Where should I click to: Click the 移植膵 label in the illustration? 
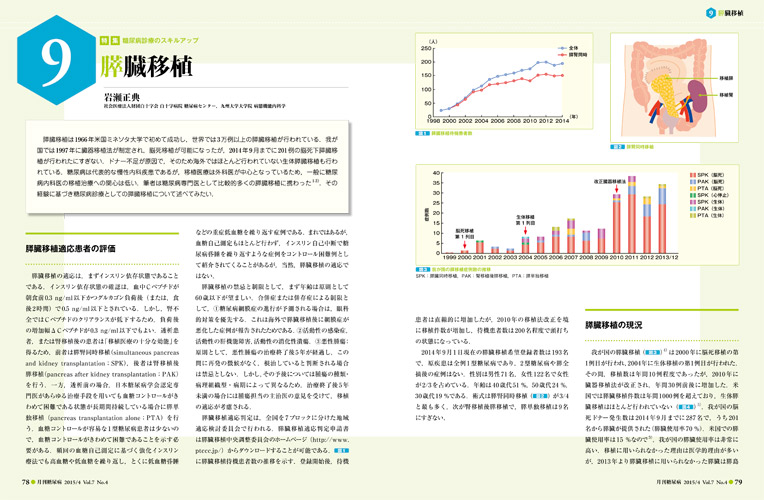(x=726, y=78)
